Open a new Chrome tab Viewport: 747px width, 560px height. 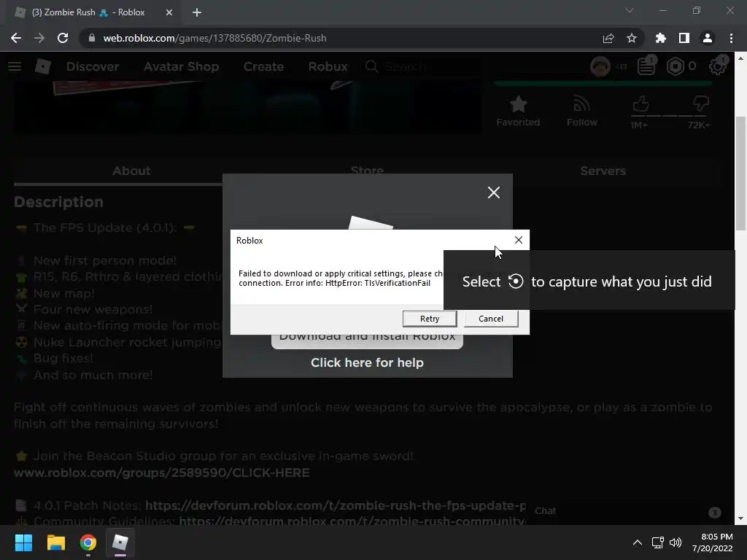coord(197,12)
